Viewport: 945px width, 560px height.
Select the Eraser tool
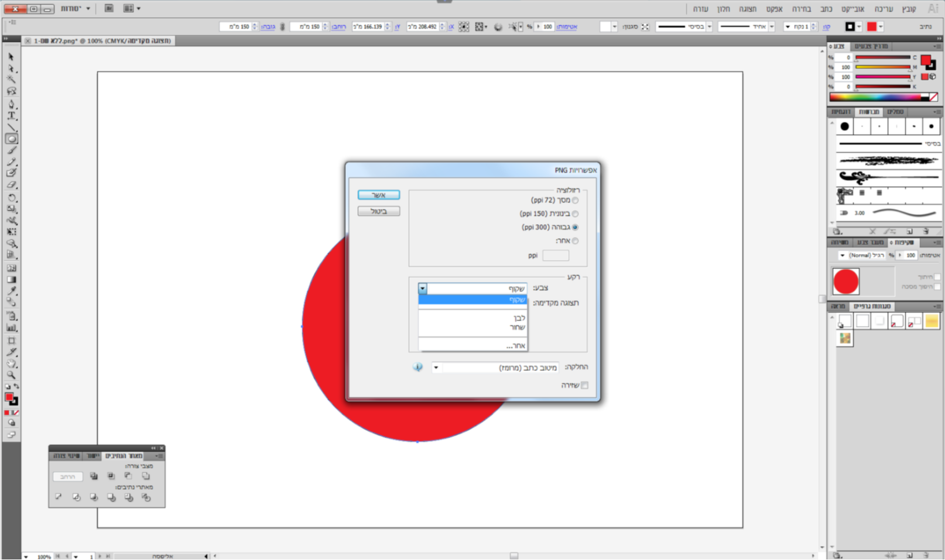11,185
